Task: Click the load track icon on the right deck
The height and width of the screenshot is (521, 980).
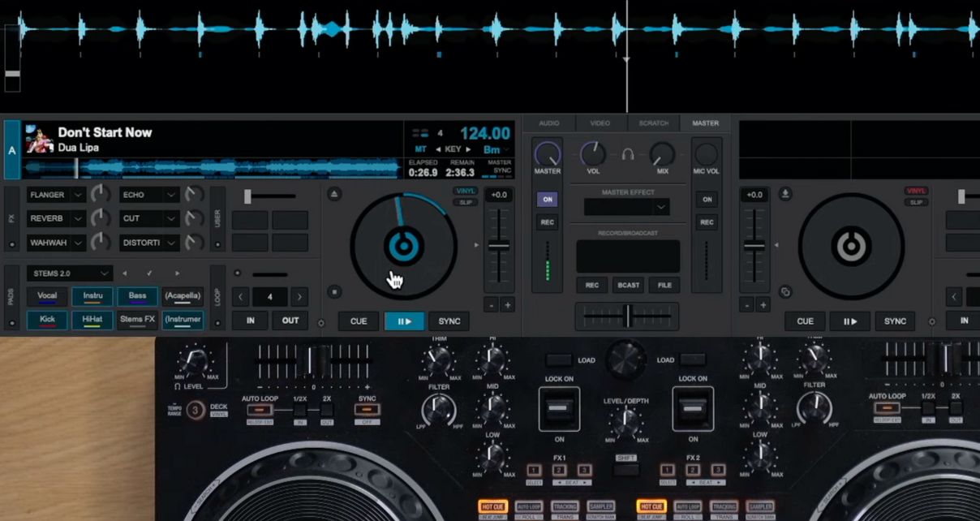Action: click(x=784, y=194)
